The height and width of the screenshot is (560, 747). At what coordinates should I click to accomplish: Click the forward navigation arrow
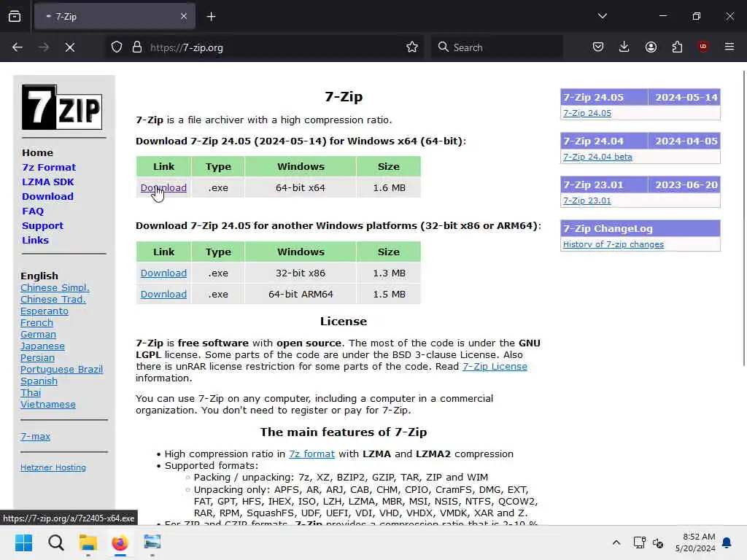[x=43, y=47]
